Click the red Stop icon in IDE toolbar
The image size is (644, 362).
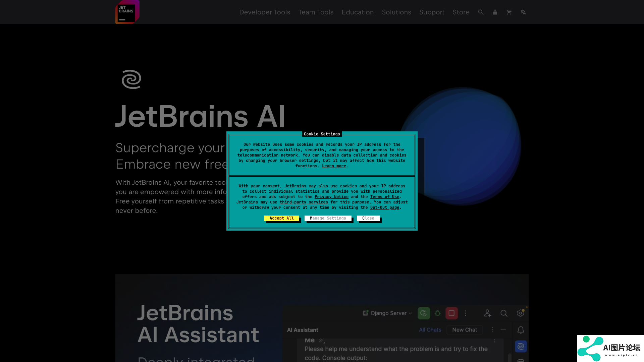tap(451, 313)
